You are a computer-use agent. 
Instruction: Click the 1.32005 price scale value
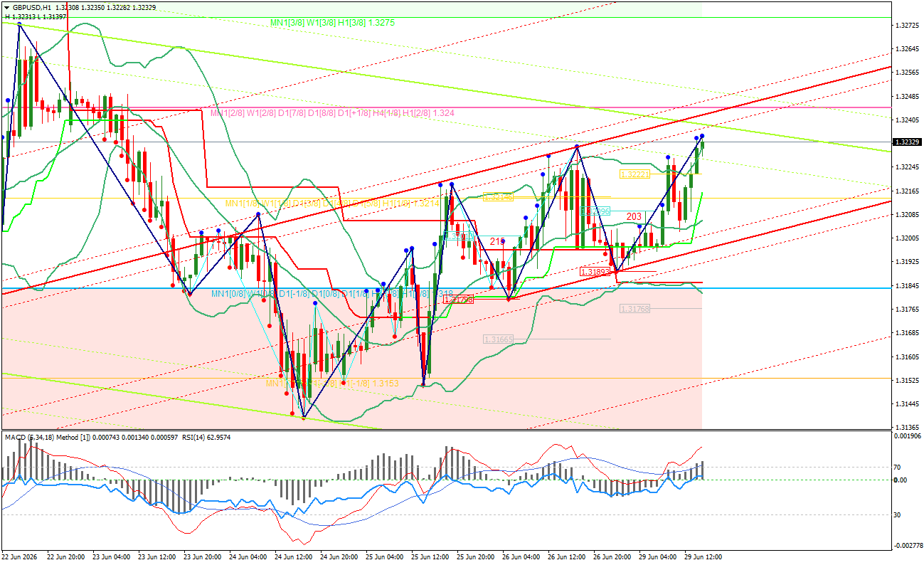point(907,238)
